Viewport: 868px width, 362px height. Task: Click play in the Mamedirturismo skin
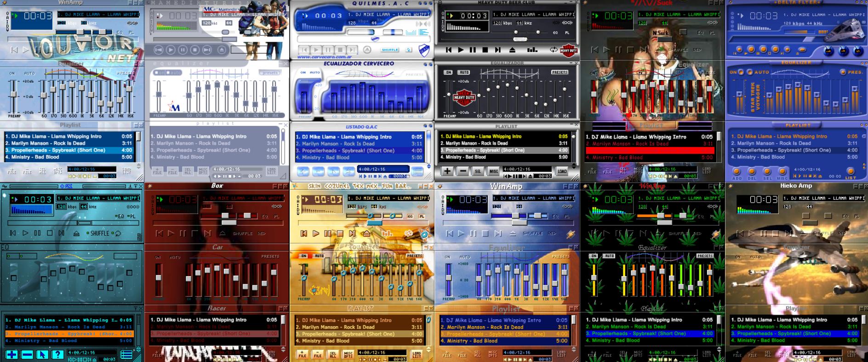pos(171,50)
